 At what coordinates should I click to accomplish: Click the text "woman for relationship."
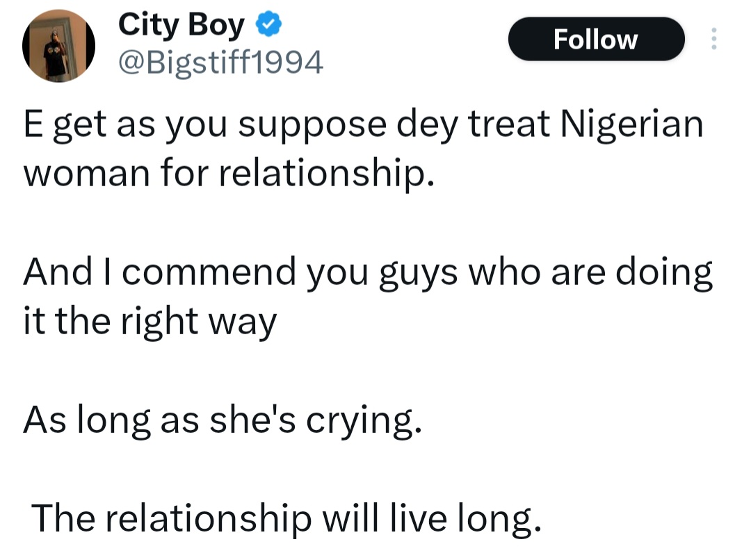[x=229, y=174]
